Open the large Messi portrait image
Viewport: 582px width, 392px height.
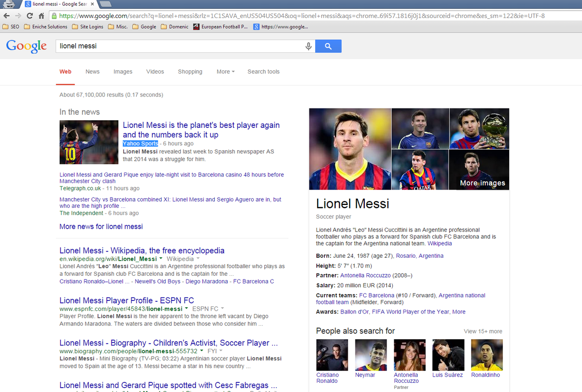[350, 149]
